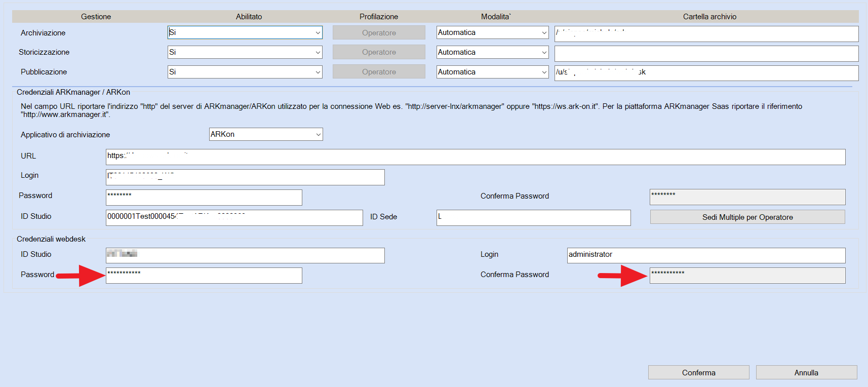Focus the Pubblicazione Cartella archivio field
The image size is (868, 387).
click(x=706, y=73)
